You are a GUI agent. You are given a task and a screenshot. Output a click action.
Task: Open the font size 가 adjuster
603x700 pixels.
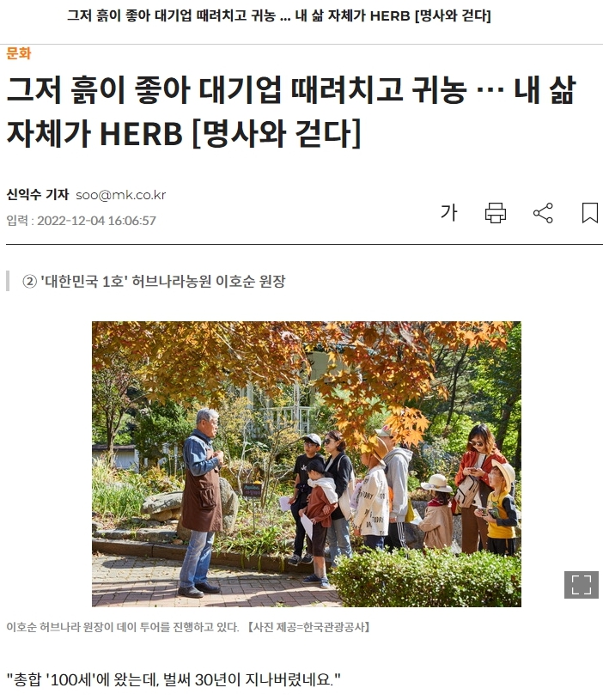(x=448, y=212)
